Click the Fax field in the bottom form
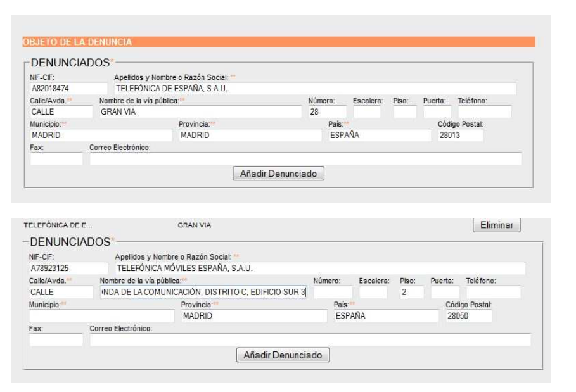Screen dimensions: 576x392 click(x=56, y=340)
